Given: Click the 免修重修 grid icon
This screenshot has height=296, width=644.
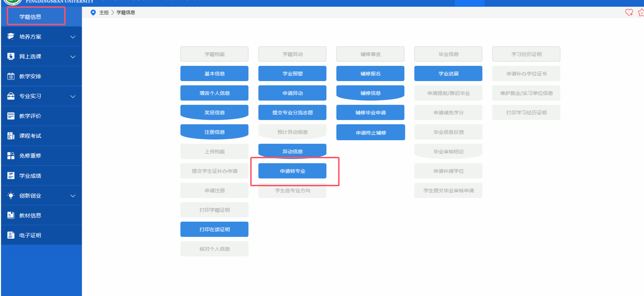Looking at the screenshot, I should [11, 155].
